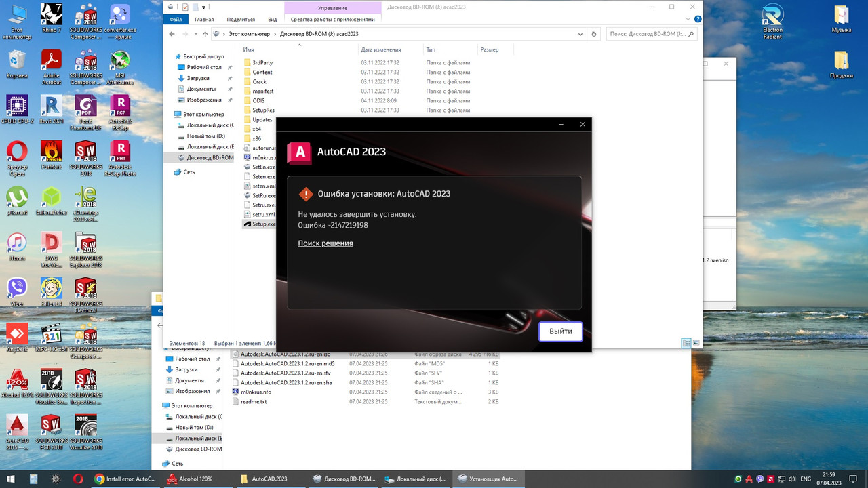The image size is (868, 488).
Task: Open balenaEtcher desktop icon
Action: [x=52, y=201]
